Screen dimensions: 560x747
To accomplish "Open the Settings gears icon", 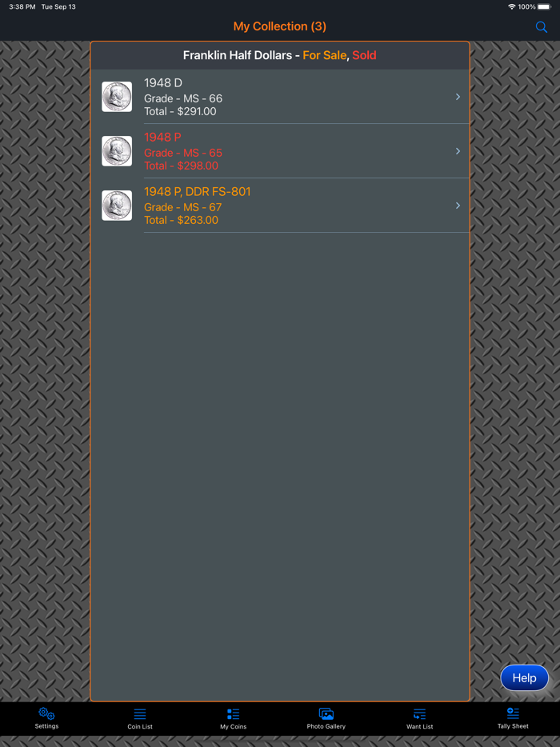I will pyautogui.click(x=46, y=713).
